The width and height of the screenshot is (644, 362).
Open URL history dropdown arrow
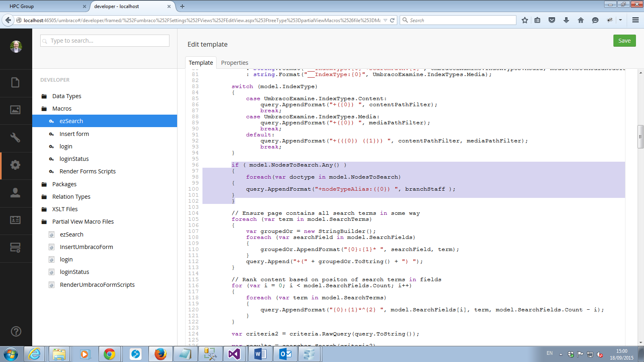click(385, 20)
